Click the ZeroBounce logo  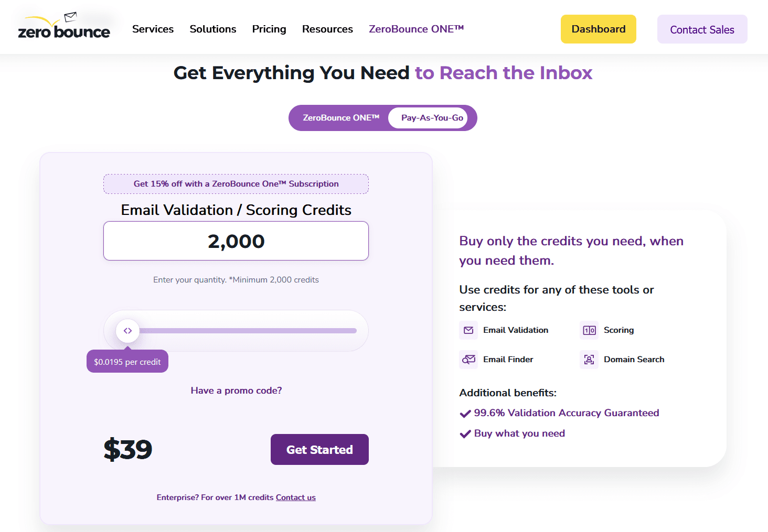point(64,26)
